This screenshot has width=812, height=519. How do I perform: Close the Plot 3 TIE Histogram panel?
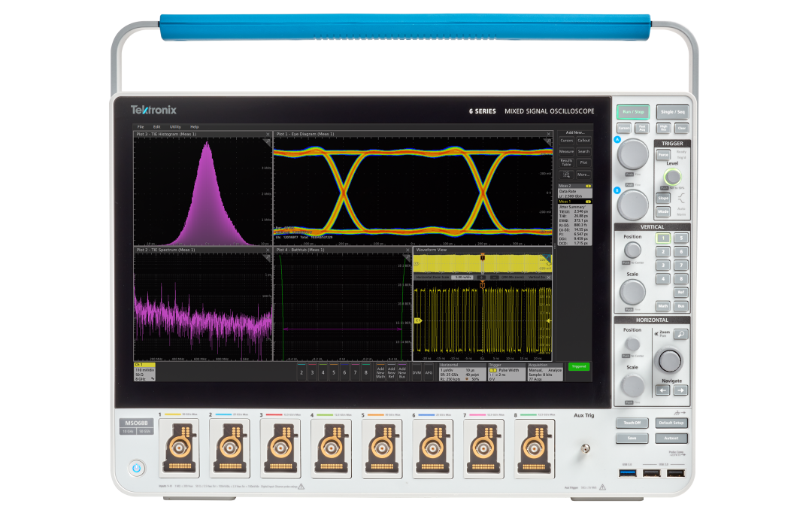point(268,134)
